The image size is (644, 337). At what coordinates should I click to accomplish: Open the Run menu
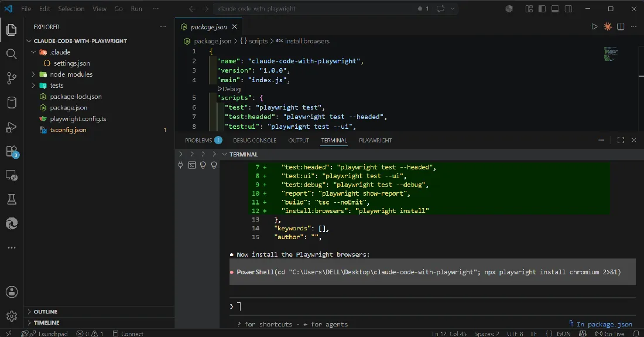[136, 9]
